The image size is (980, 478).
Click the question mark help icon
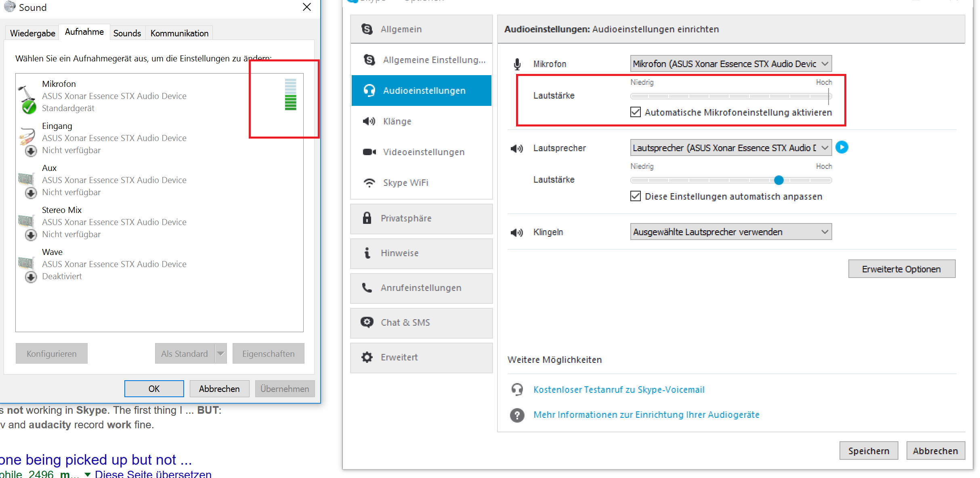point(517,415)
